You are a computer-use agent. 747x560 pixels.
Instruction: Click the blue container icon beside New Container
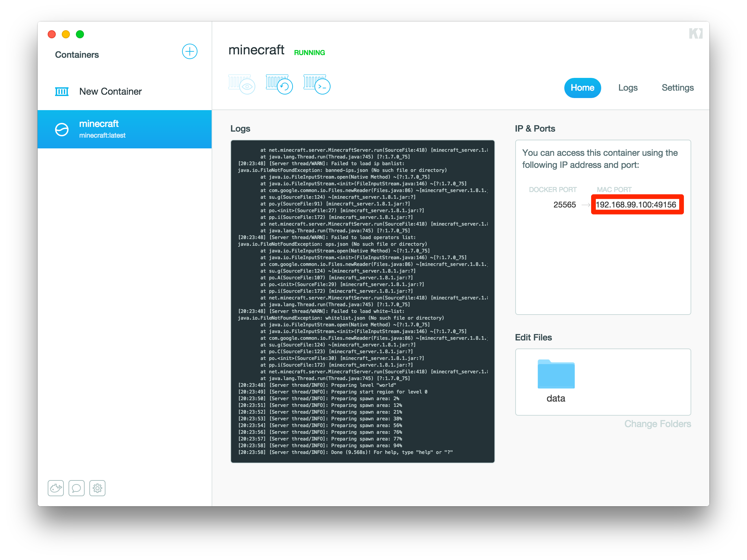(62, 91)
